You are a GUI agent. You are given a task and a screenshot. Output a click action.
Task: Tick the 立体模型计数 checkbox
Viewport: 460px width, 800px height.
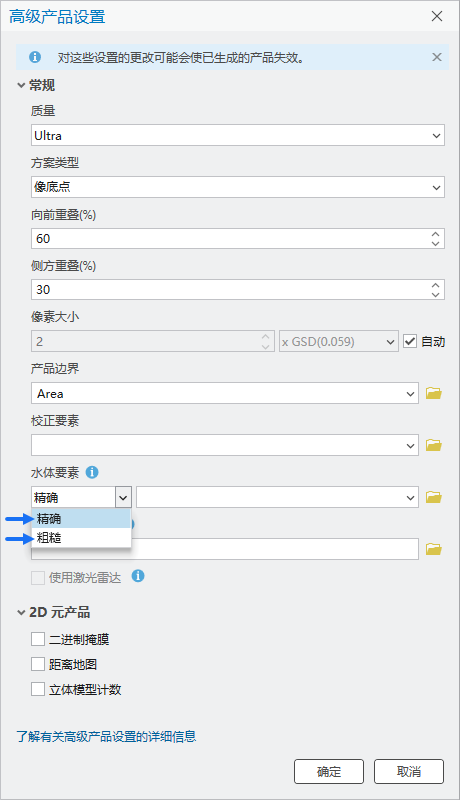point(38,689)
